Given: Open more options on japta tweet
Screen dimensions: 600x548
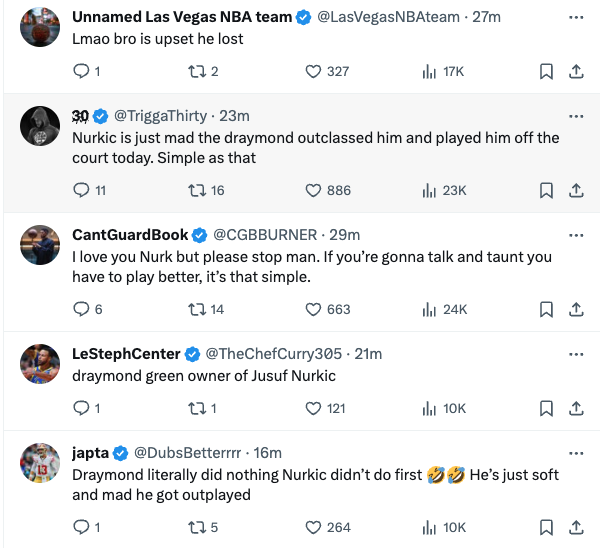Looking at the screenshot, I should pos(576,453).
